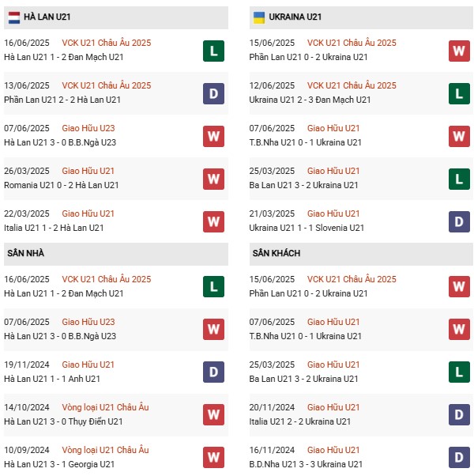Click the W badge for Hà Lan 3-1 Georgia
474x476 pixels.
tap(213, 457)
